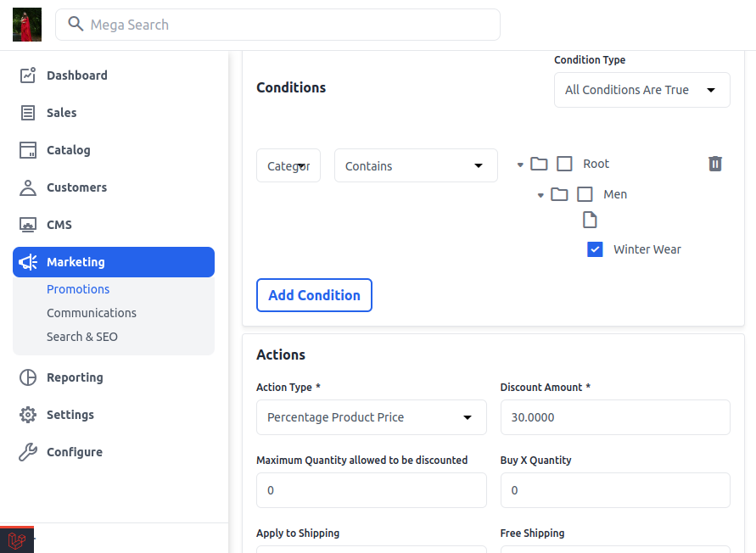
Task: Click the Mega Search input field
Action: (277, 25)
